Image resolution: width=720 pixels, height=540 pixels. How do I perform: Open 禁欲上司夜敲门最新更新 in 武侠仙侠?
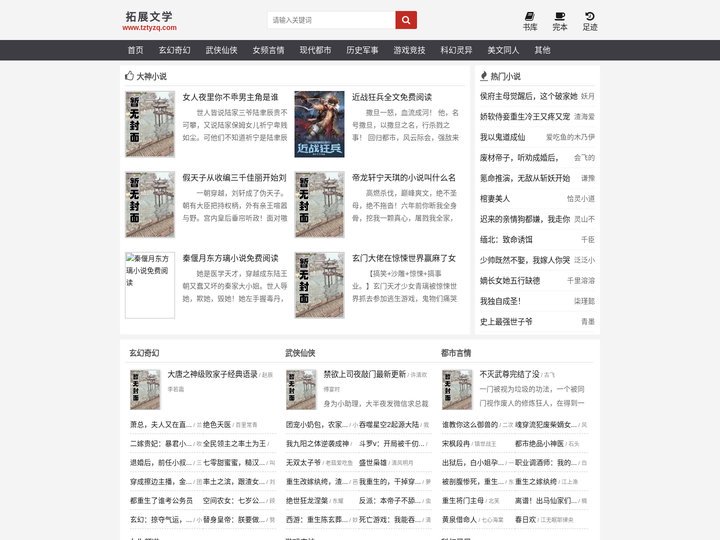point(365,374)
